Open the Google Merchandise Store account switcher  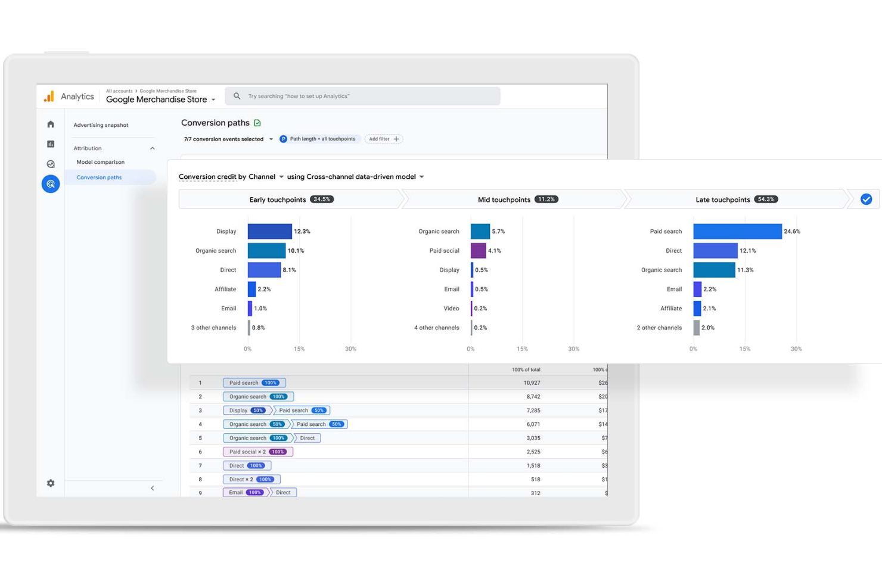(160, 99)
